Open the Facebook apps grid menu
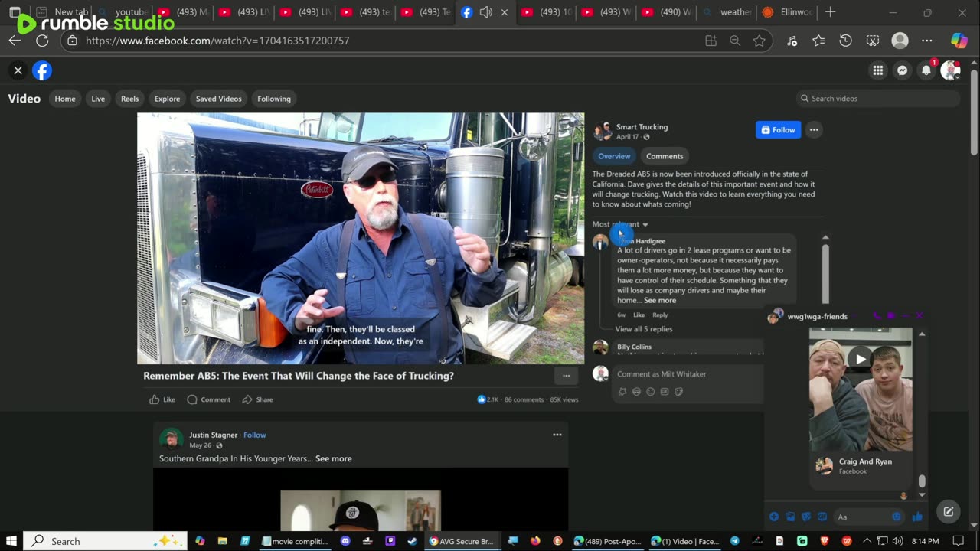The width and height of the screenshot is (980, 551). pos(877,70)
